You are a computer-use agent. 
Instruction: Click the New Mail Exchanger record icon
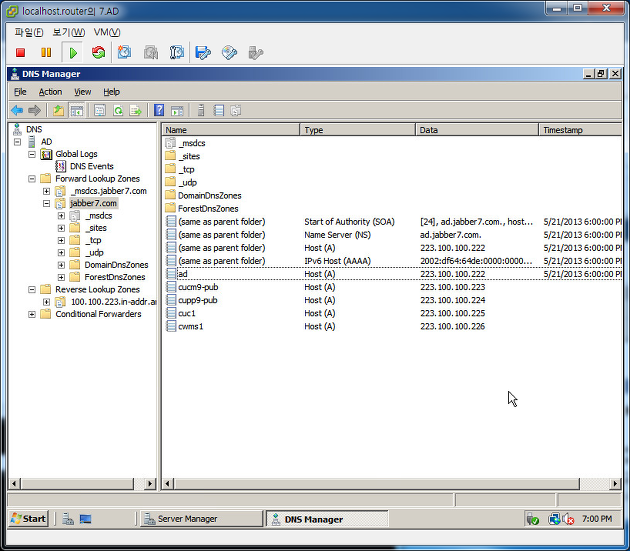pos(236,110)
